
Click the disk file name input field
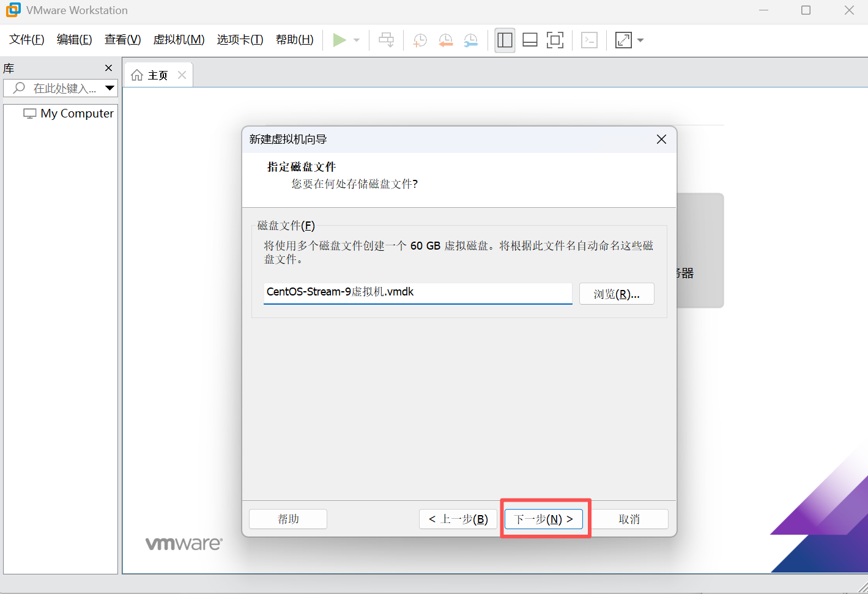tap(418, 293)
